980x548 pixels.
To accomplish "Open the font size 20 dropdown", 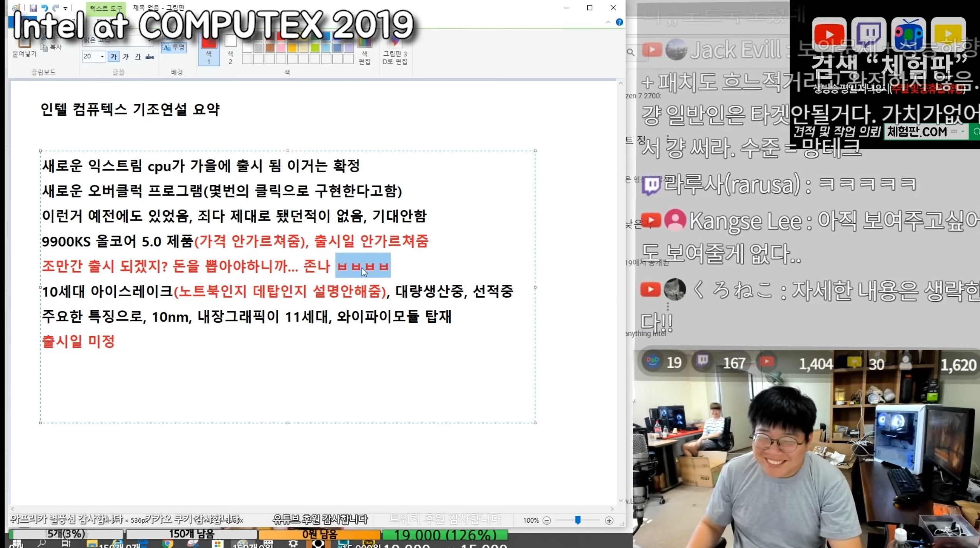I will pos(102,56).
